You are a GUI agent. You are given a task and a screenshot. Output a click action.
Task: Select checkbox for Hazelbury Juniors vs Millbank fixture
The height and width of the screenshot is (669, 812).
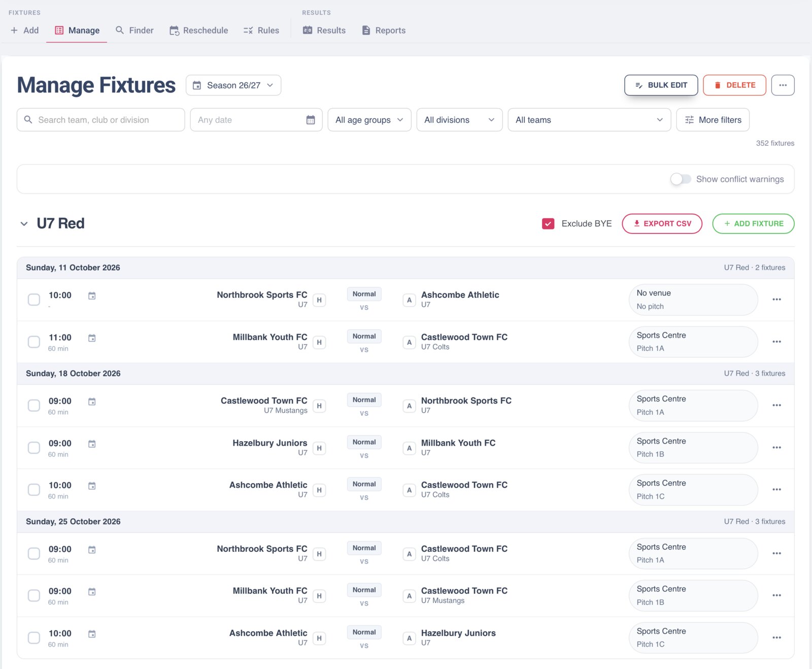(x=34, y=448)
